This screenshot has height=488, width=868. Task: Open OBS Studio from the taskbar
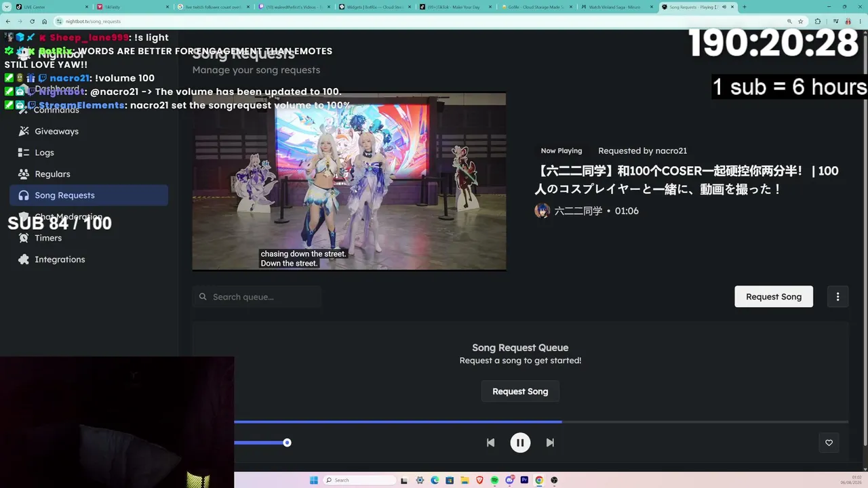[x=554, y=480]
